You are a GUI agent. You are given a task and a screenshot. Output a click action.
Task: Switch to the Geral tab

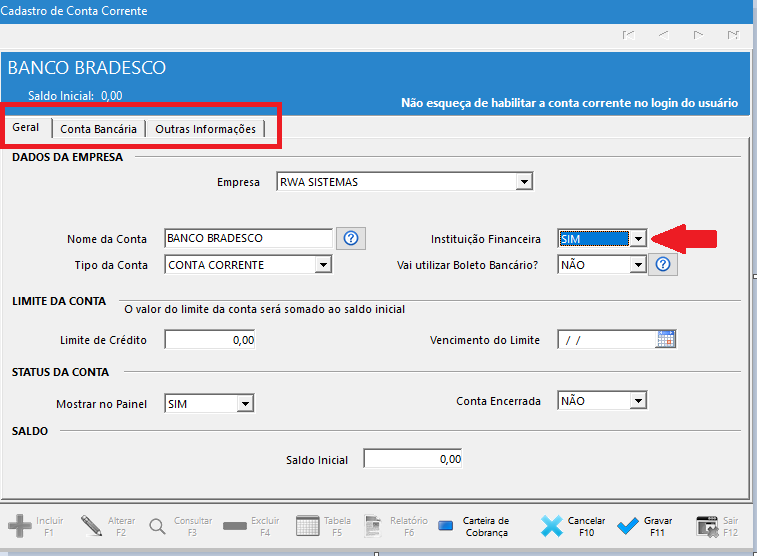tap(26, 127)
